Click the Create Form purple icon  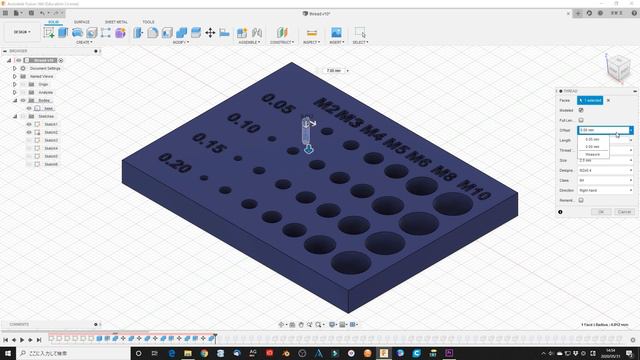click(120, 33)
